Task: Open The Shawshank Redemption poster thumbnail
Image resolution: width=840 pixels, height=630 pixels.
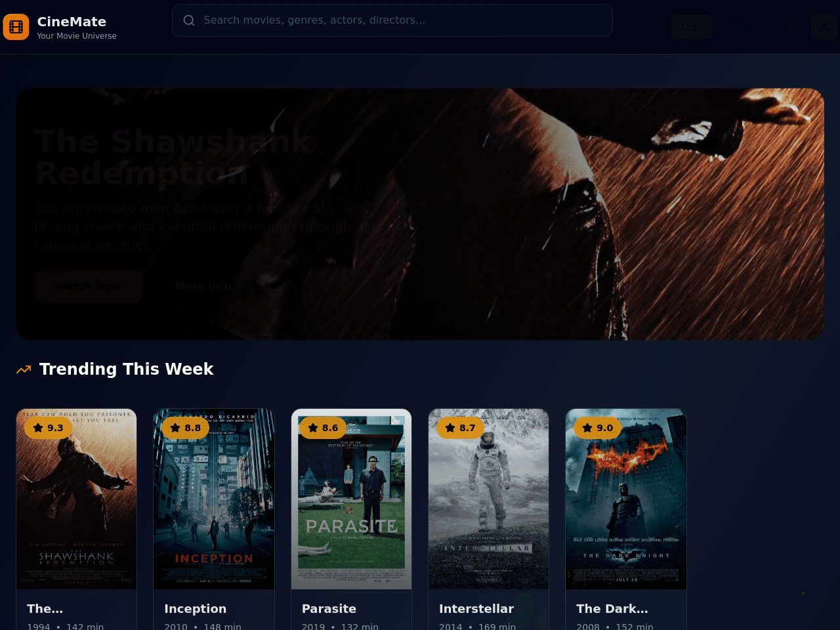Action: point(77,499)
